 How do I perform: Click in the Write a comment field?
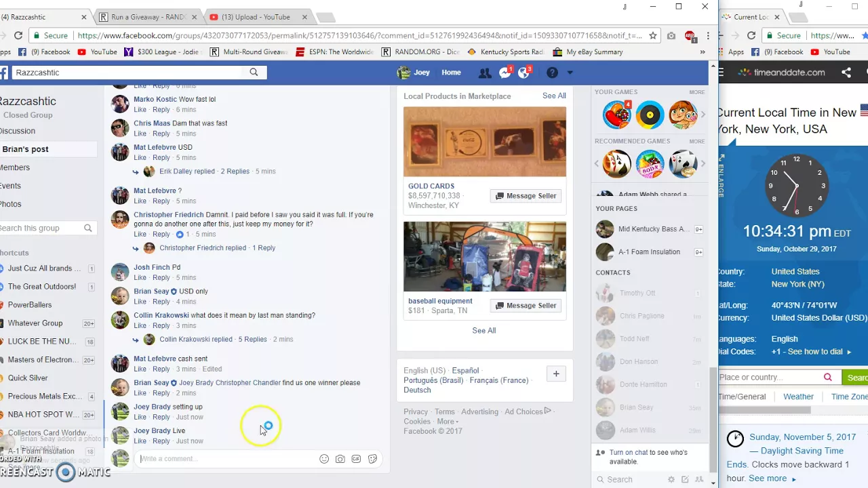coord(227,459)
